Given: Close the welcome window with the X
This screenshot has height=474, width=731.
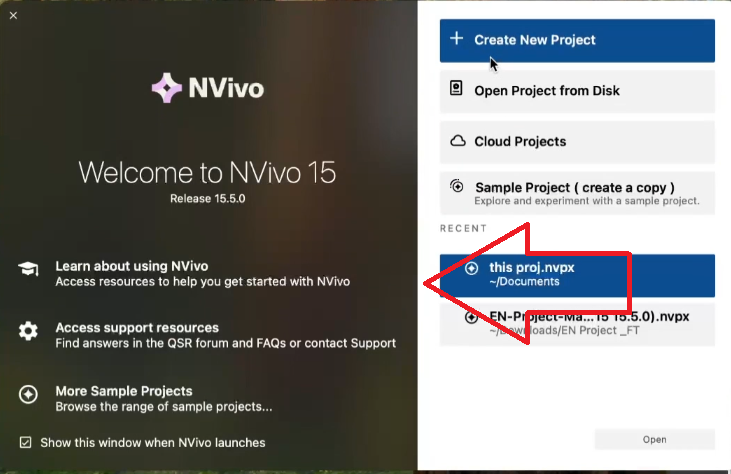Looking at the screenshot, I should (x=14, y=15).
